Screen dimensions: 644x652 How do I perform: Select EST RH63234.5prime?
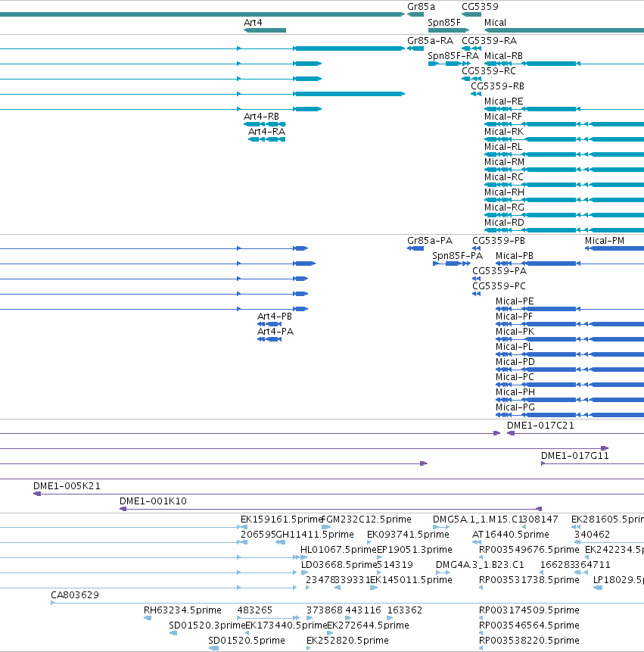coord(182,610)
